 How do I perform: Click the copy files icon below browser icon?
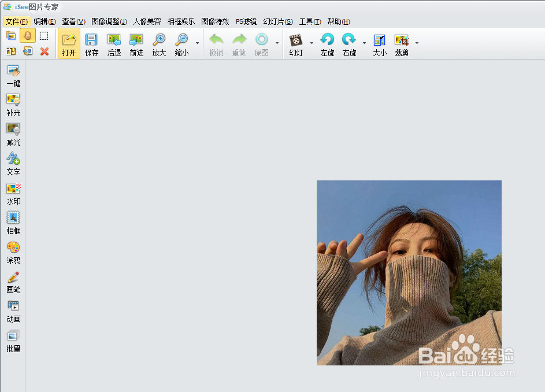click(11, 51)
